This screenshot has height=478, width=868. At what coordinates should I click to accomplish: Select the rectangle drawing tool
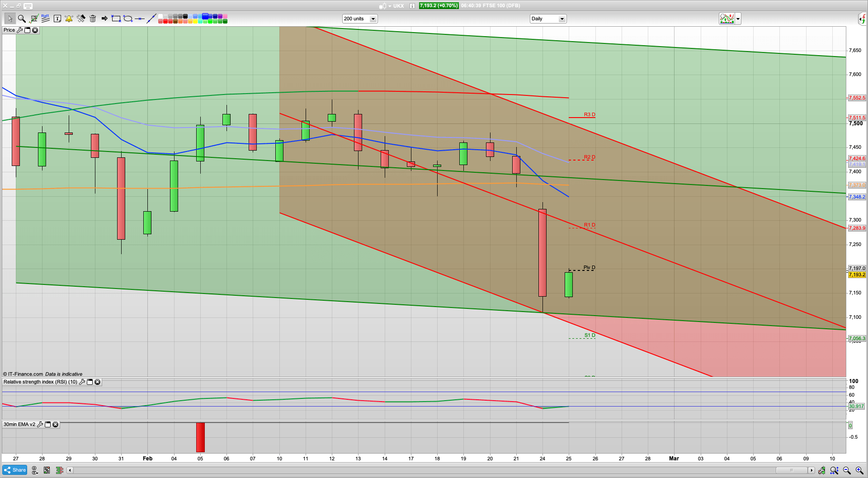(116, 19)
